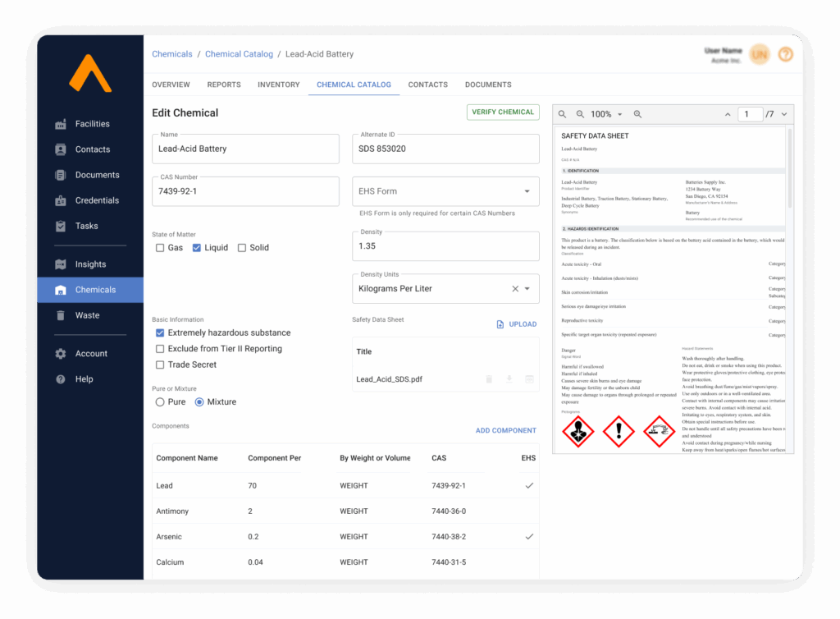Switch to the Inventory tab
Viewport: 840px width, 619px height.
point(278,85)
